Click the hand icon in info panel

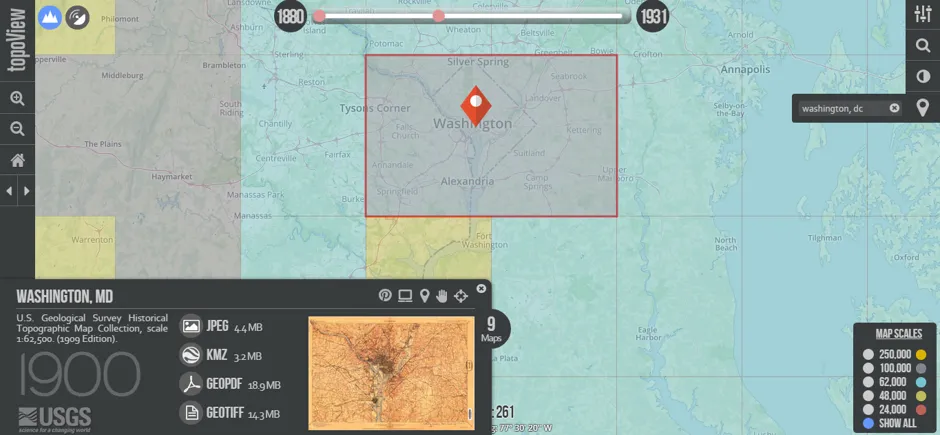(442, 295)
